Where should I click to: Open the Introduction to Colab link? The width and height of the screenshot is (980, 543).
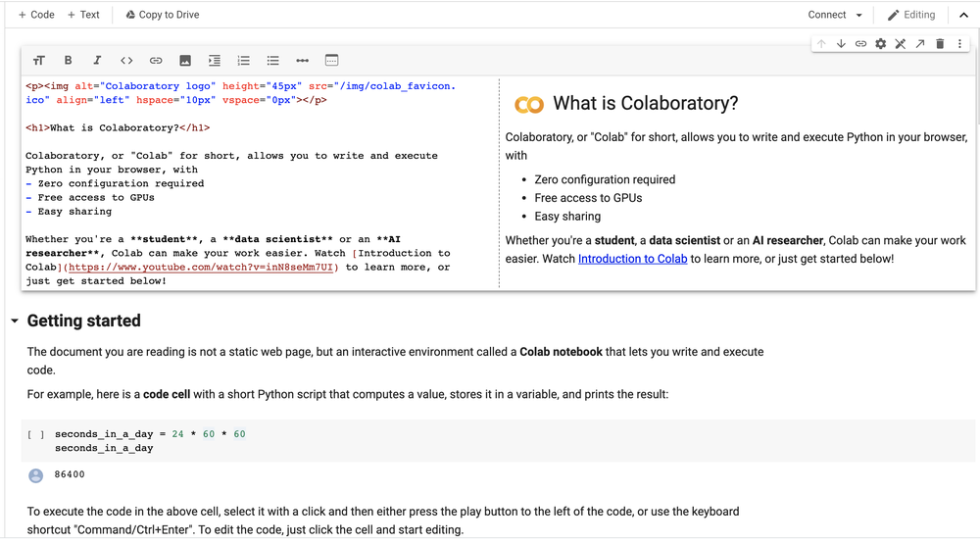[x=632, y=259]
